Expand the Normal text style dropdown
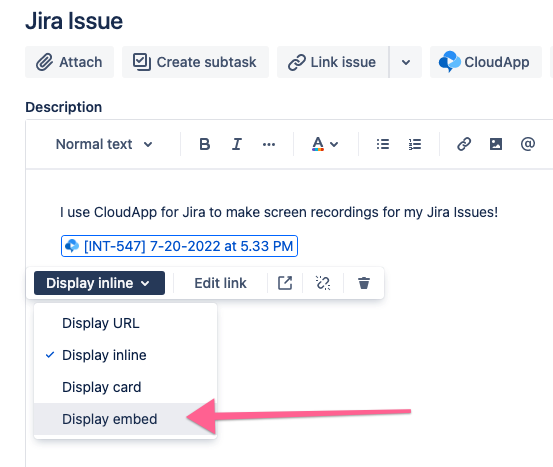The width and height of the screenshot is (553, 467). (104, 144)
